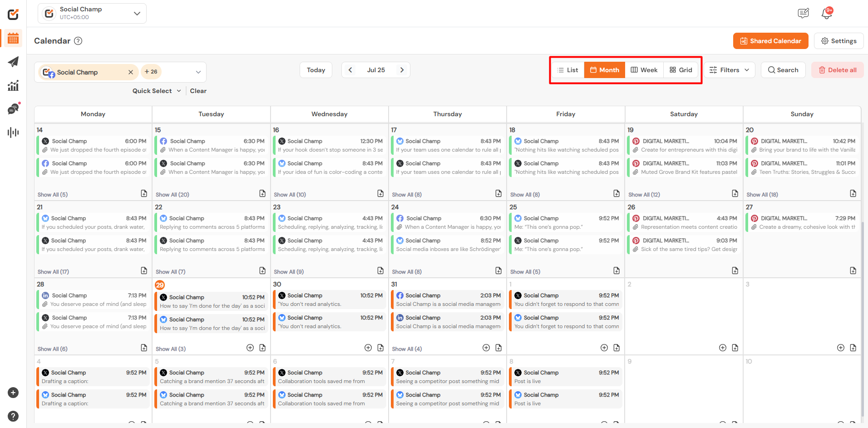Image resolution: width=868 pixels, height=428 pixels.
Task: Open 12:30 PM post on Wednesday 16
Action: click(330, 145)
